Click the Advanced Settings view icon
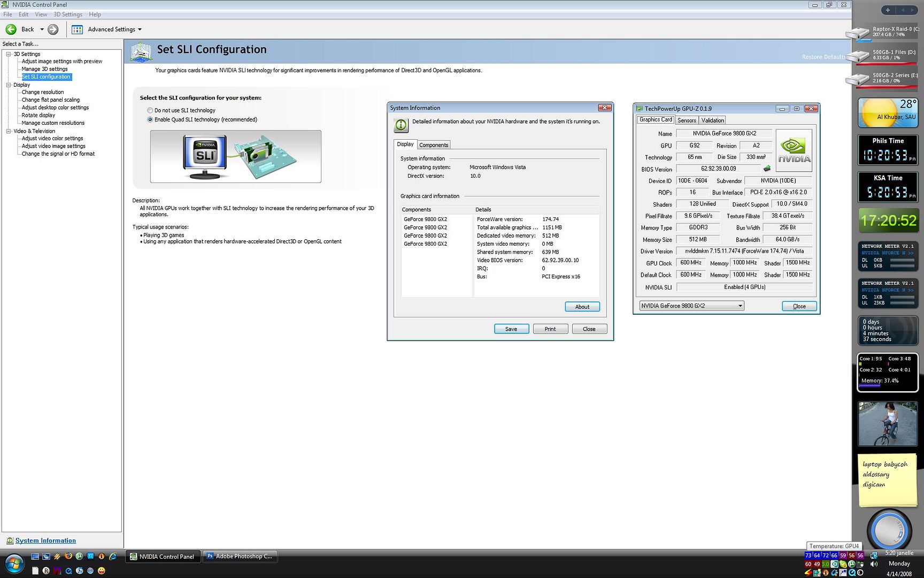Screen dimensions: 924x578 [x=78, y=29]
